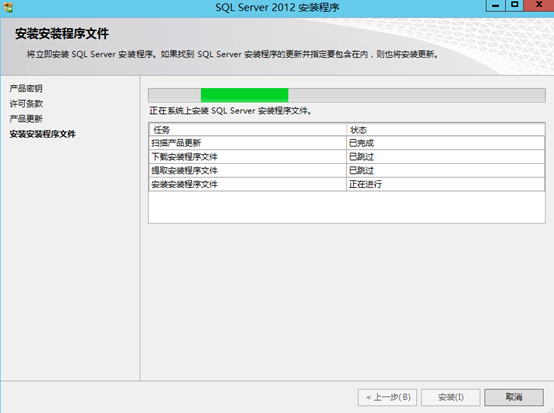Click the 上一步(B) back button
This screenshot has height=413, width=554.
click(x=387, y=397)
